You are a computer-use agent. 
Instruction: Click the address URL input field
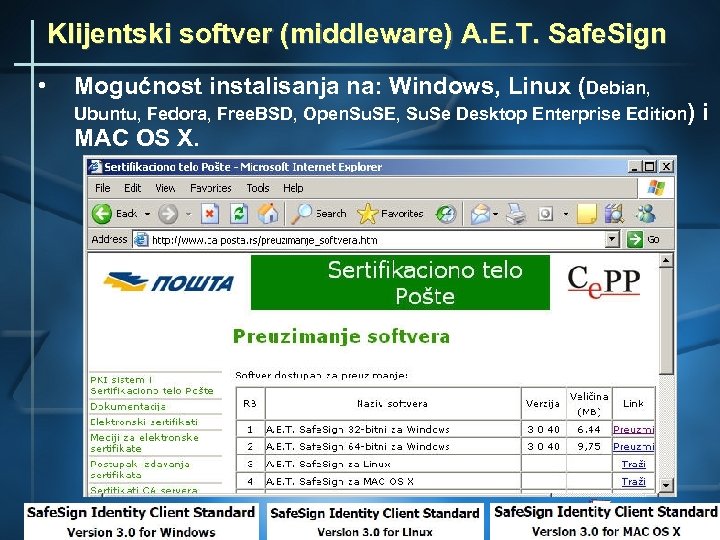377,240
